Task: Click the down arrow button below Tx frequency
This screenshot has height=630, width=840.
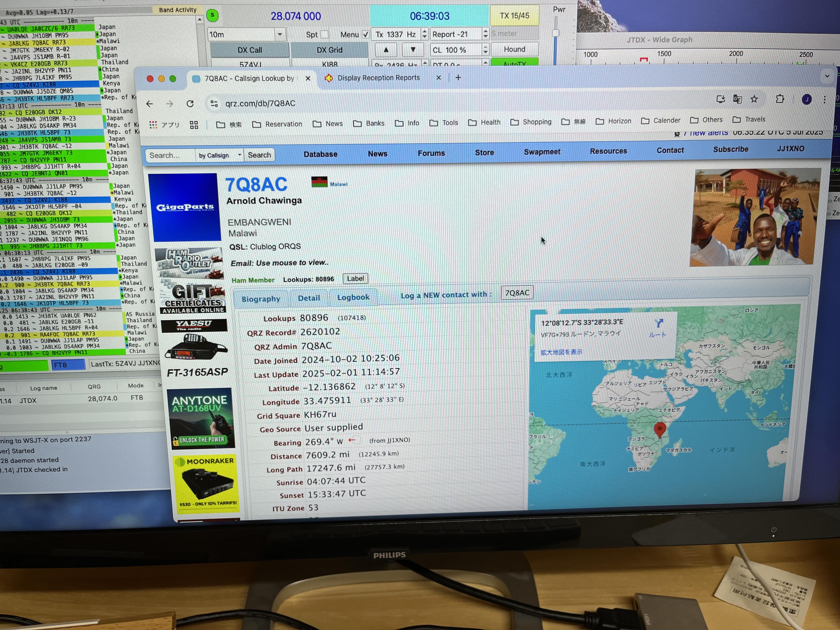Action: (413, 50)
